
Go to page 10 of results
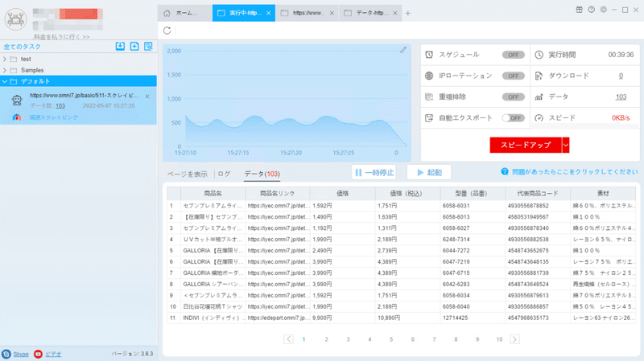pyautogui.click(x=499, y=339)
